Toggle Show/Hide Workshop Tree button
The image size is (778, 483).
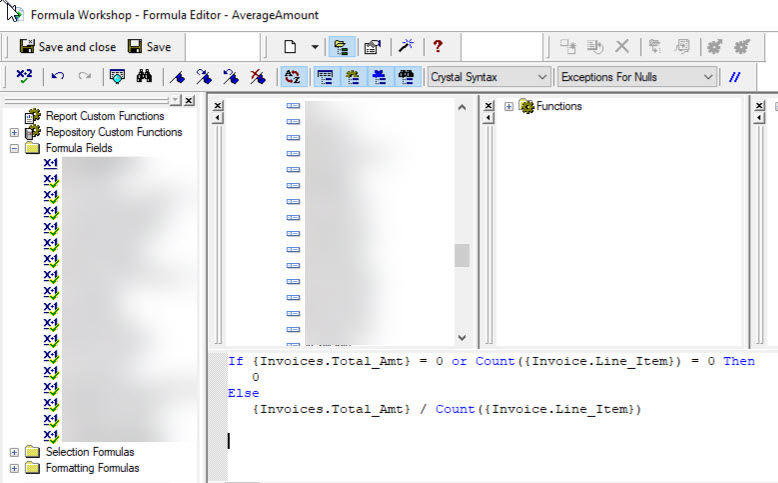click(341, 47)
